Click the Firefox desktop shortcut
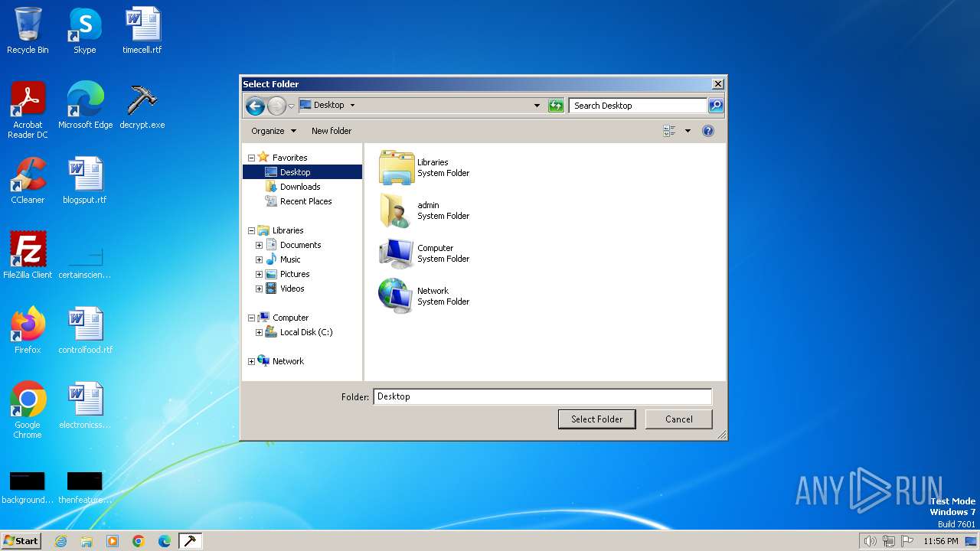980x551 pixels. [28, 331]
